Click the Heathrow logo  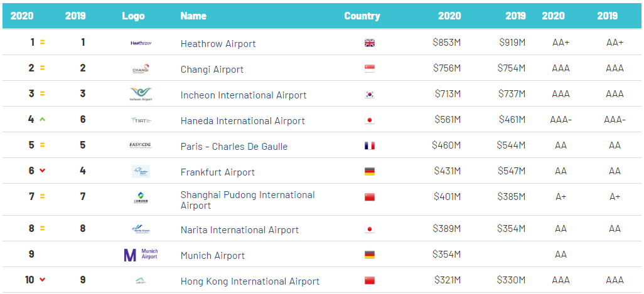coord(141,43)
